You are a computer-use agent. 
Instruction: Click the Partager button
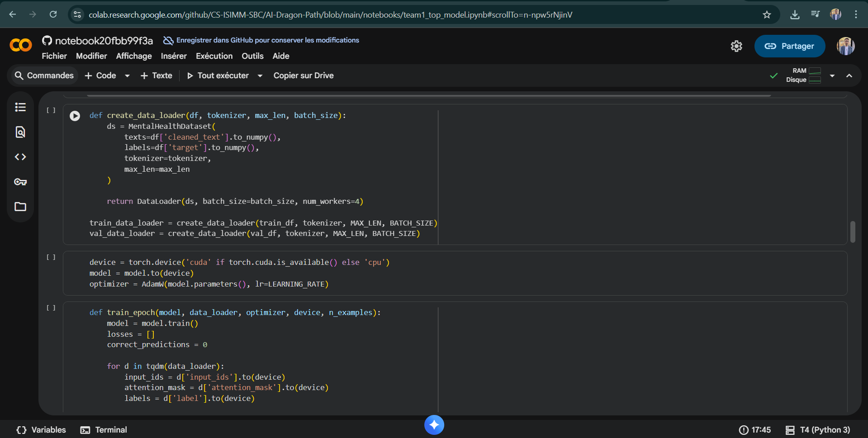tap(789, 46)
